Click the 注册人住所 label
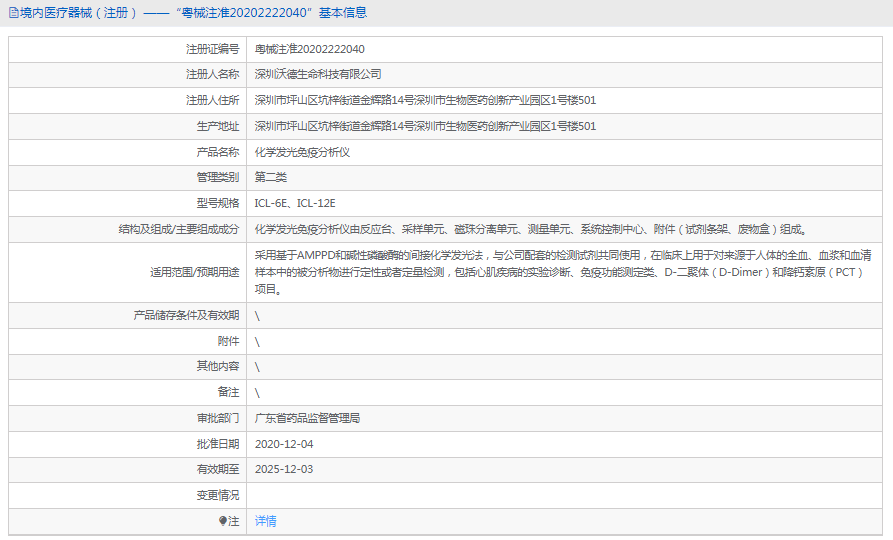The width and height of the screenshot is (893, 540). (212, 100)
